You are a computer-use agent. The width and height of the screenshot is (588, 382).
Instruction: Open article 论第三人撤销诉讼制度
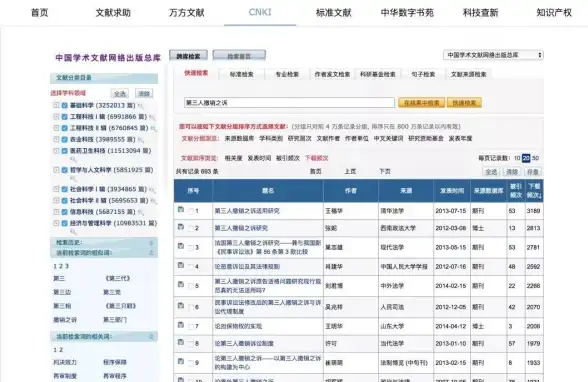[x=244, y=343]
